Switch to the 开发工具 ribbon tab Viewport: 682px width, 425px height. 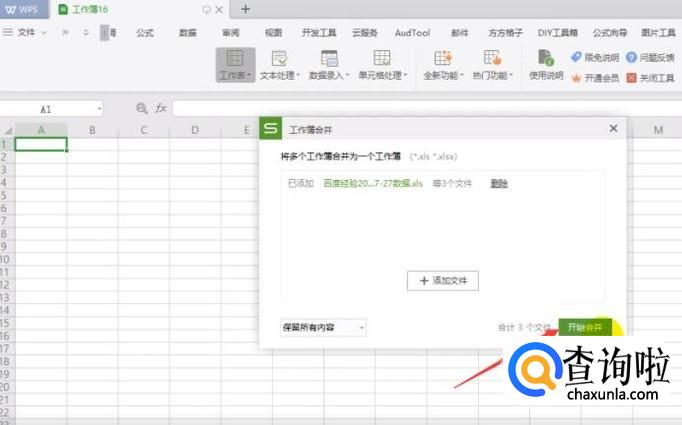(319, 33)
